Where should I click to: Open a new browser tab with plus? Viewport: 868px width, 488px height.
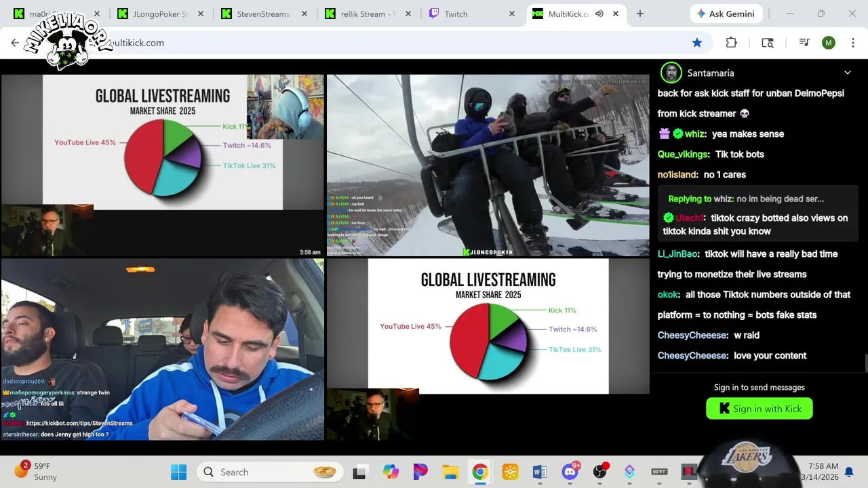639,14
